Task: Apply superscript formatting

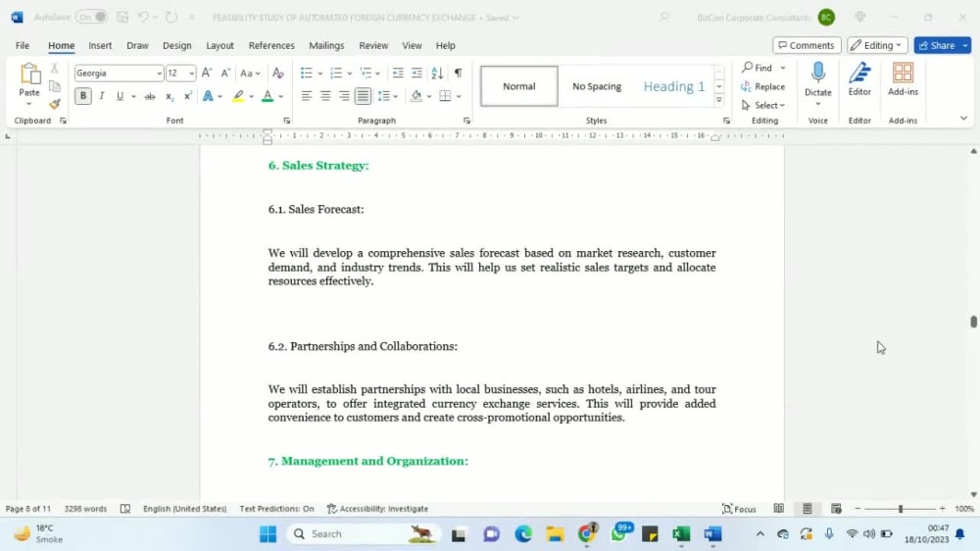Action: [x=187, y=96]
